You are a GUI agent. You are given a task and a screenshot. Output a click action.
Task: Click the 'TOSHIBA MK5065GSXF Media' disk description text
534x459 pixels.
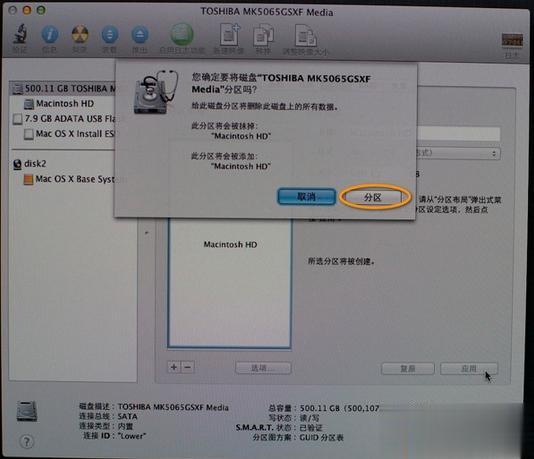[173, 407]
